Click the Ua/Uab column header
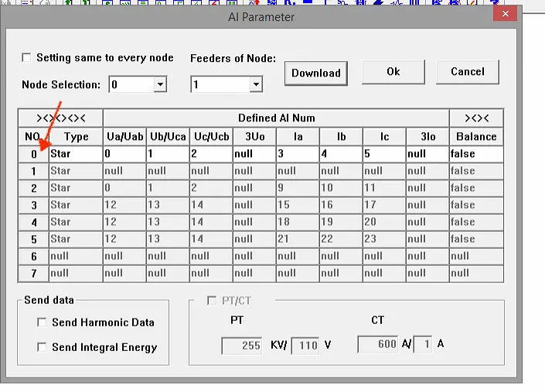Viewport: 545px width, 392px height. pos(124,137)
